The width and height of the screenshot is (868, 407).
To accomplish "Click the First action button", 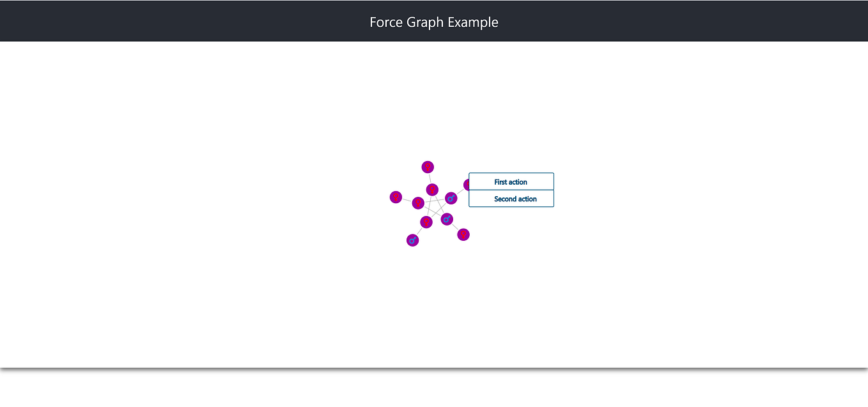I will [x=511, y=181].
